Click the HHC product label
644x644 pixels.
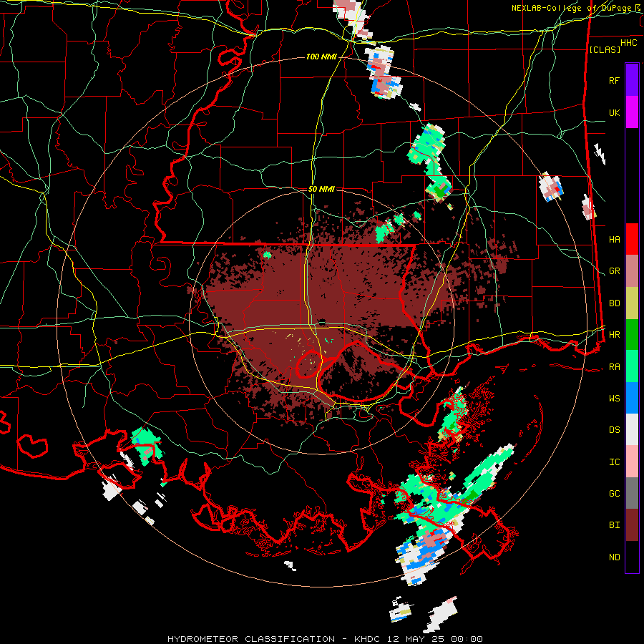tap(628, 43)
